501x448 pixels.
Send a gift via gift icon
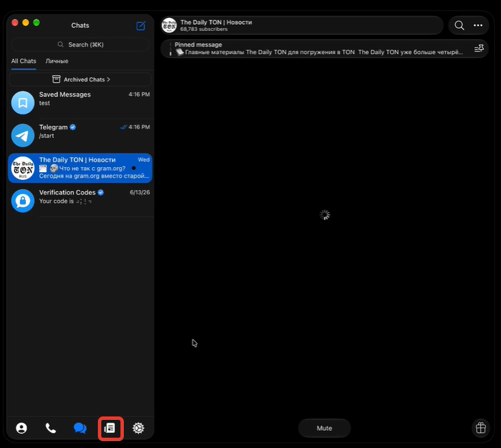[x=480, y=428]
